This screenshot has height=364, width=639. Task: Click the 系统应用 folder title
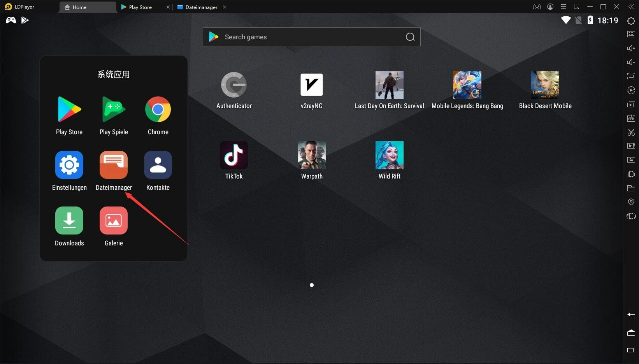coord(114,74)
